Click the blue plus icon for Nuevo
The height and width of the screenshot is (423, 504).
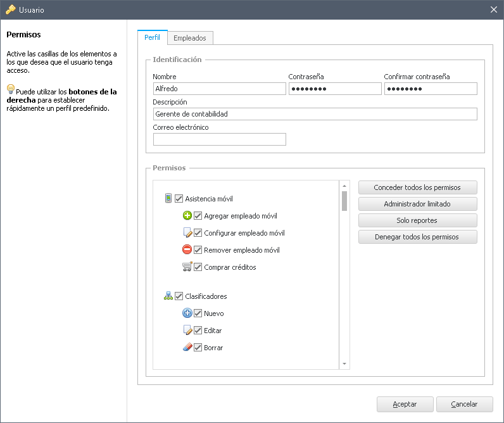coord(187,313)
